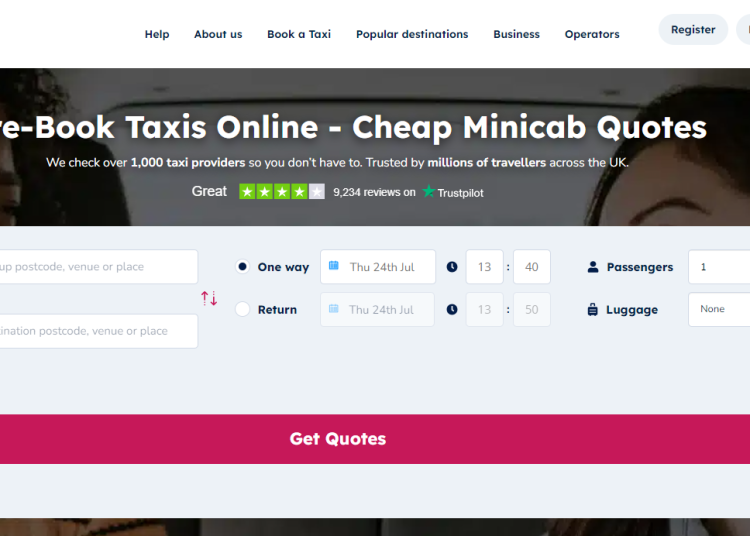Click into the pickup postcode input field

click(x=99, y=266)
